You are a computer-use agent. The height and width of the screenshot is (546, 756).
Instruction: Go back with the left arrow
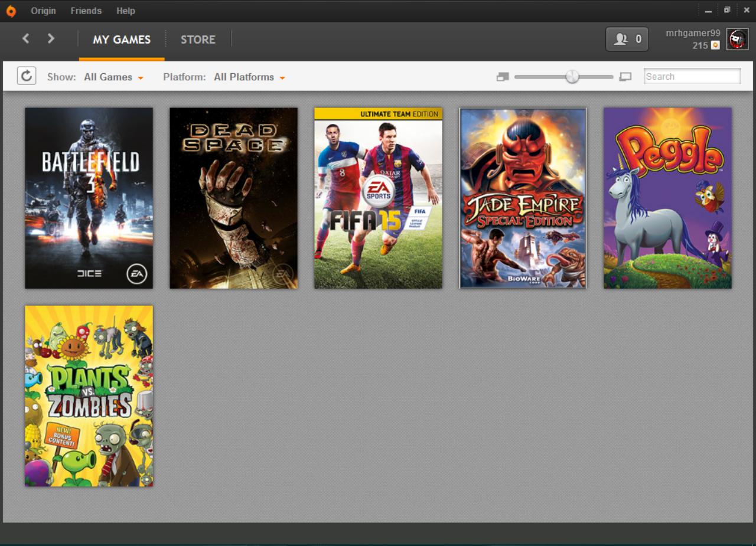25,39
